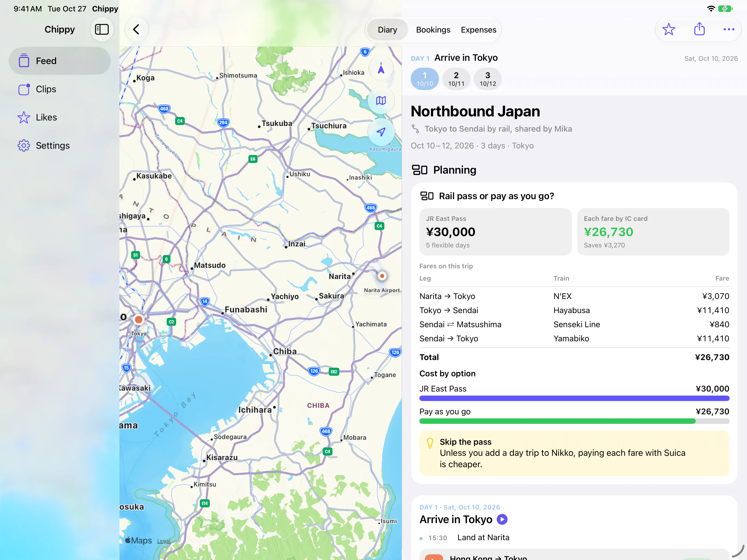Toggle the sidebar panel icon
Viewport: 747px width, 560px height.
[x=102, y=29]
